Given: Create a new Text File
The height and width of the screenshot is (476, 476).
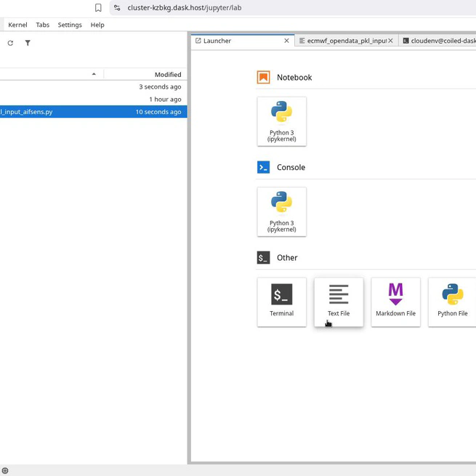Looking at the screenshot, I should coord(339,302).
